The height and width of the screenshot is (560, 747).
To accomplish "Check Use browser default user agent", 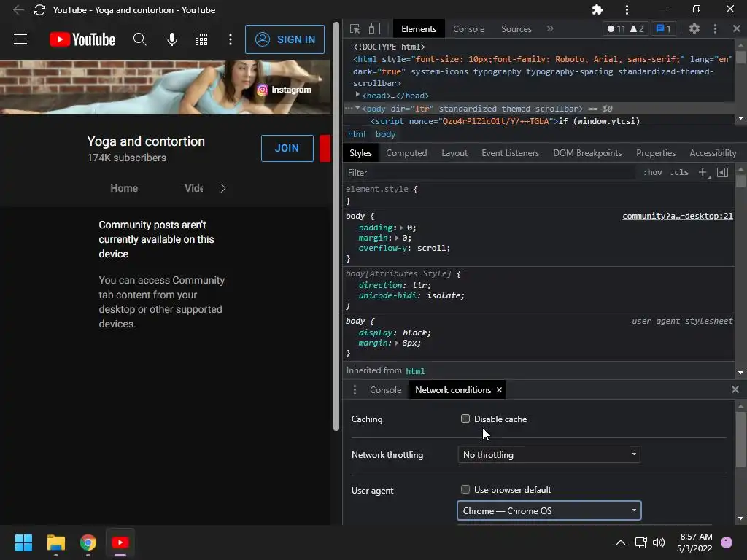I will point(465,489).
